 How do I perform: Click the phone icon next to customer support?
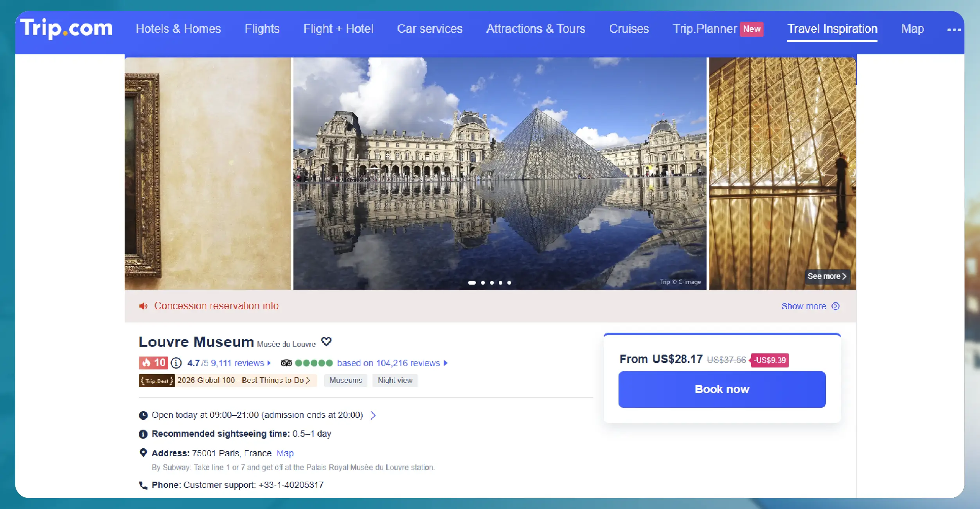coord(144,484)
